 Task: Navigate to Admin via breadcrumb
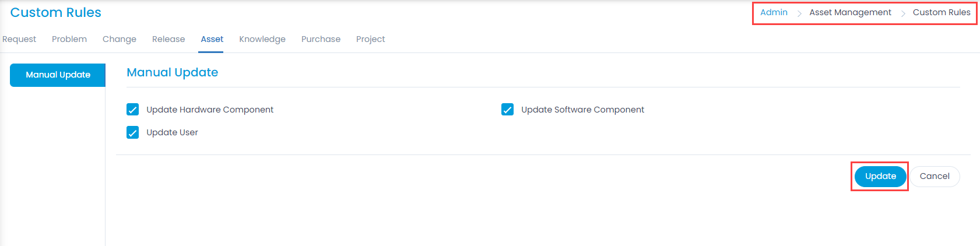coord(774,12)
